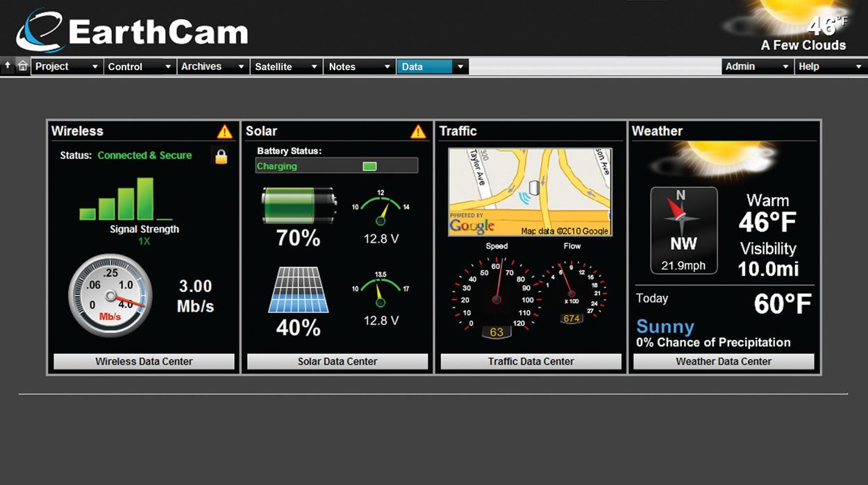Screen dimensions: 868x485
Task: Click the battery icon showing 70%
Action: [x=298, y=205]
